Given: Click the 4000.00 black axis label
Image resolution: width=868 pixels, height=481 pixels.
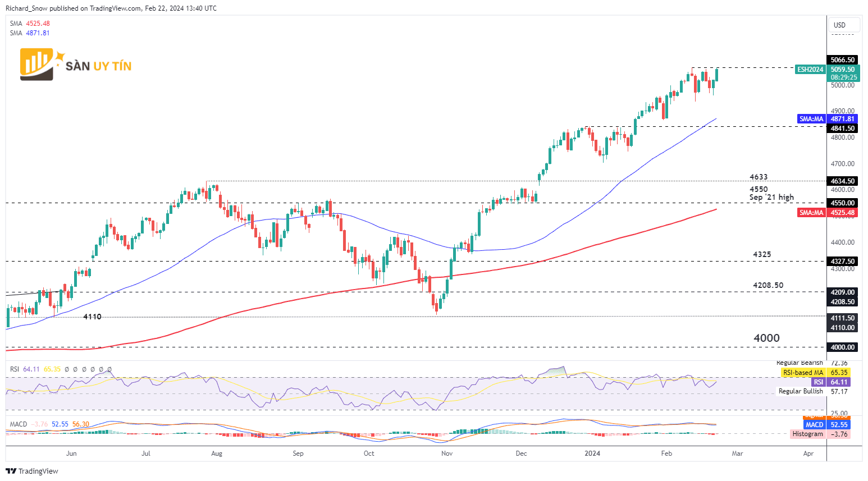Looking at the screenshot, I should [x=843, y=347].
